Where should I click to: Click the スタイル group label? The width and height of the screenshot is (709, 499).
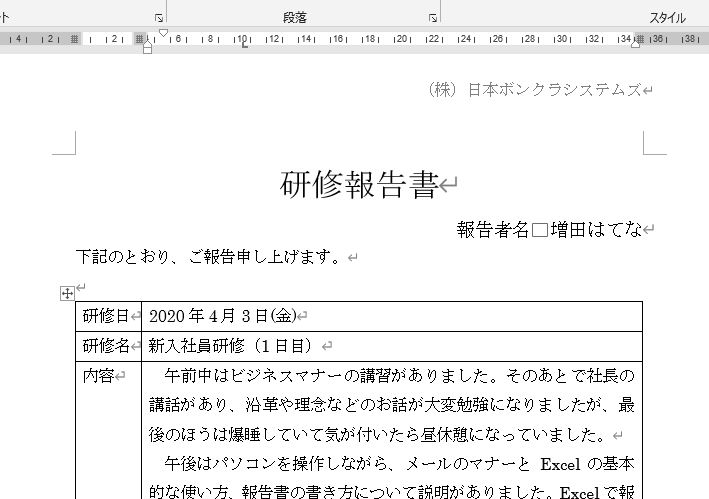[667, 18]
